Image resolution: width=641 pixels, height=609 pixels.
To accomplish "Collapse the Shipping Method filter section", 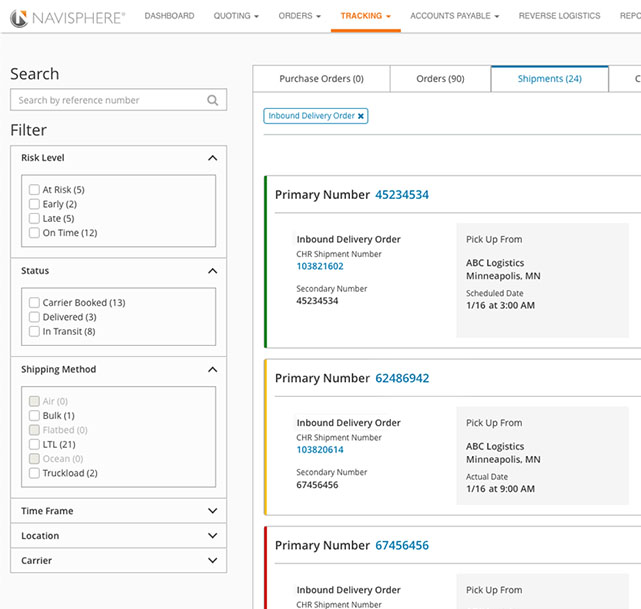I will point(212,369).
